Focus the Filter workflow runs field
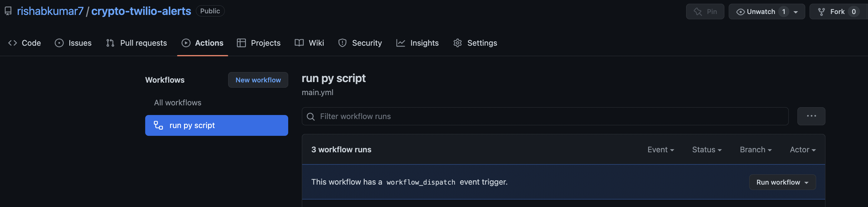 point(545,116)
